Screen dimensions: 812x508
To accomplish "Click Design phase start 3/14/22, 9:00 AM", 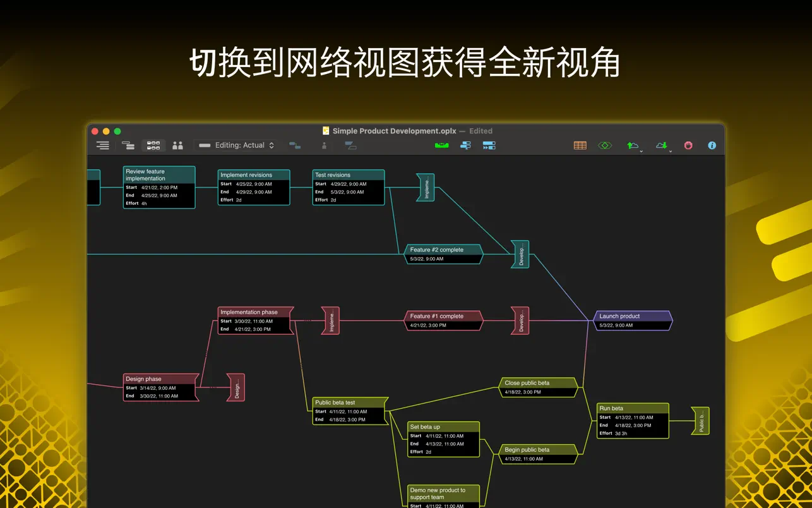I will [x=158, y=388].
